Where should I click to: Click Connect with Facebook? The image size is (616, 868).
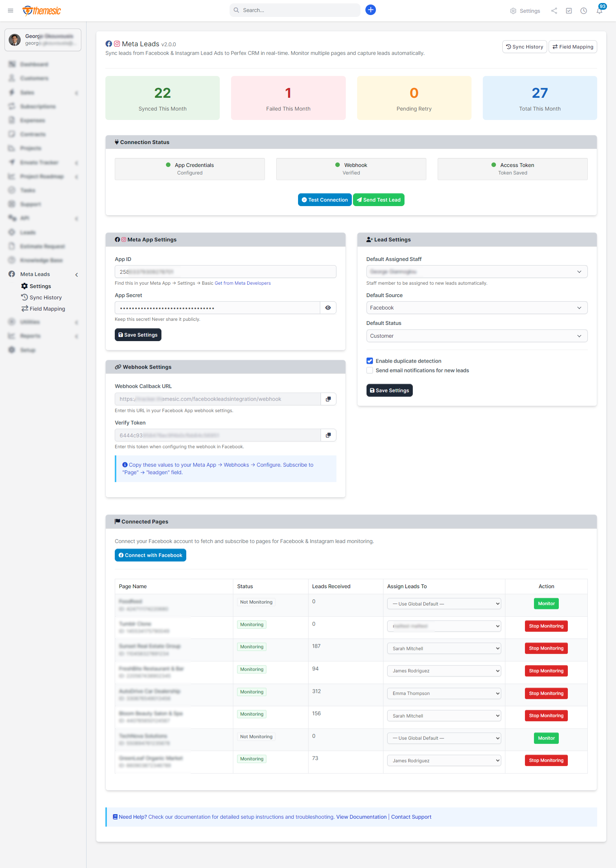click(x=150, y=555)
